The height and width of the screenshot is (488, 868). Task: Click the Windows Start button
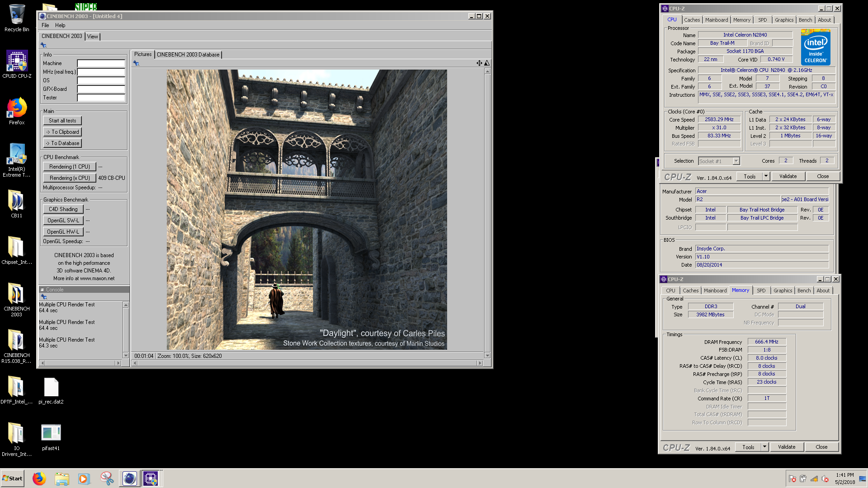pyautogui.click(x=13, y=479)
